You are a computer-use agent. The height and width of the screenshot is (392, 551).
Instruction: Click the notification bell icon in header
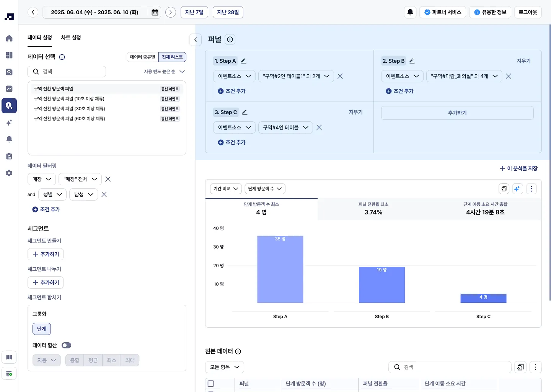pos(410,12)
